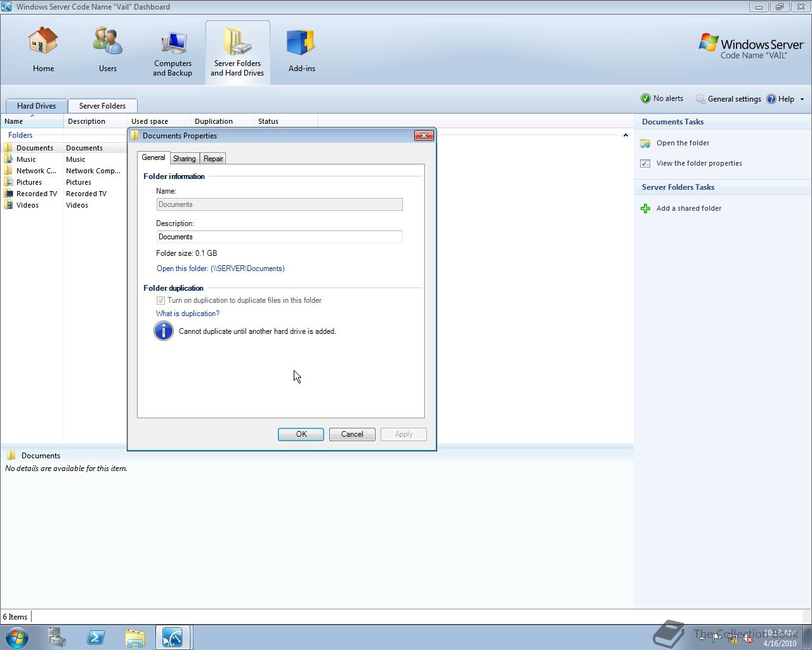
Task: Open Windows Explorer from taskbar
Action: click(135, 637)
